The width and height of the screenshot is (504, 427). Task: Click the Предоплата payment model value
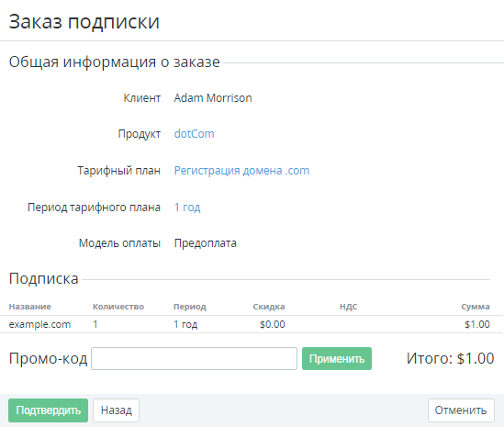pos(205,243)
